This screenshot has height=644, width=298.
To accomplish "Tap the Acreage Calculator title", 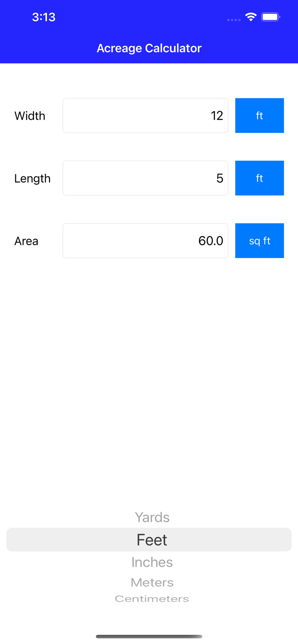I will coord(149,48).
